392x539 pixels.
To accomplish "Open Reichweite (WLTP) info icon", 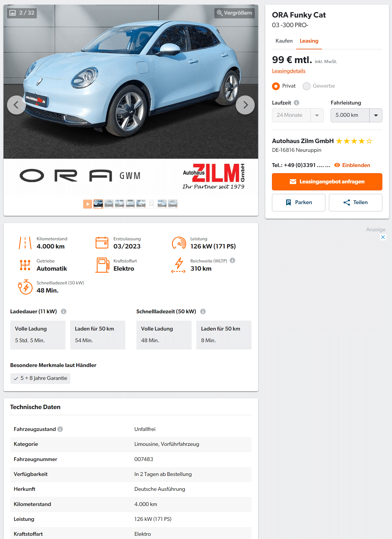I will pyautogui.click(x=233, y=260).
